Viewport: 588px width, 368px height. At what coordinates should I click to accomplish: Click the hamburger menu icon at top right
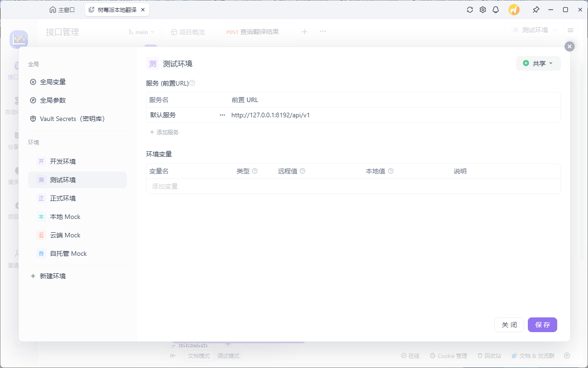[571, 30]
